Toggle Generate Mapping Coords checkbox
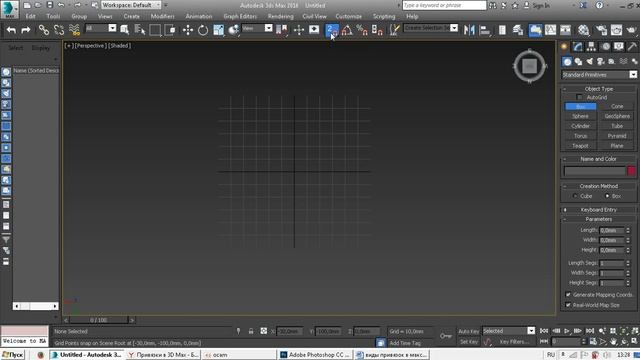 (568, 294)
